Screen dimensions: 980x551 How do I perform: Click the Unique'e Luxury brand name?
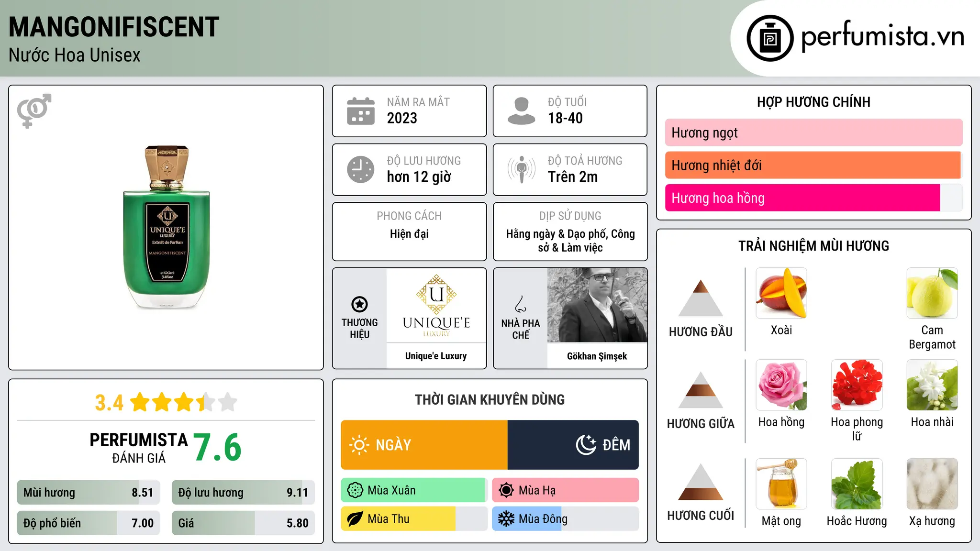point(436,356)
